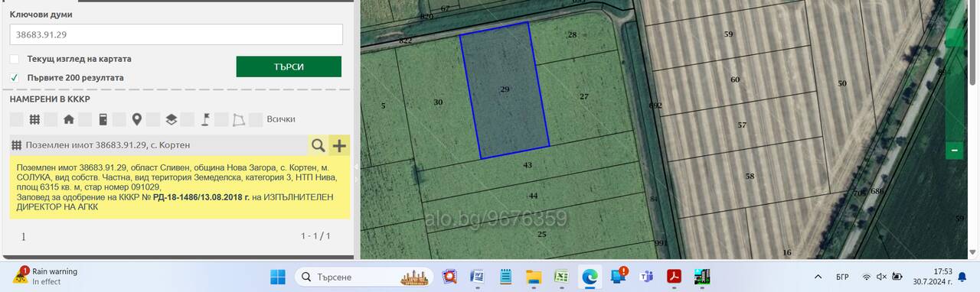The image size is (980, 292).
Task: Open Microsoft Edge from the taskbar
Action: [590, 277]
